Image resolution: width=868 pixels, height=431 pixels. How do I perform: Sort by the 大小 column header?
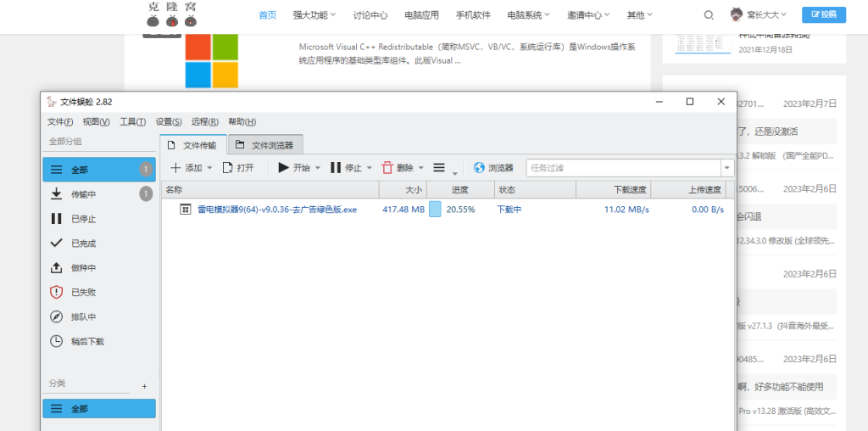point(403,190)
